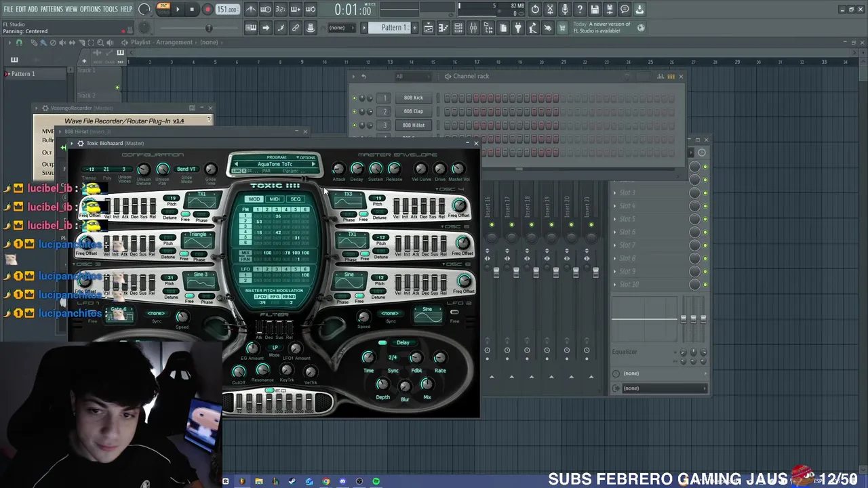Switch to the SEQ tab in Toxic Biohazard
The image size is (868, 488).
(x=296, y=199)
